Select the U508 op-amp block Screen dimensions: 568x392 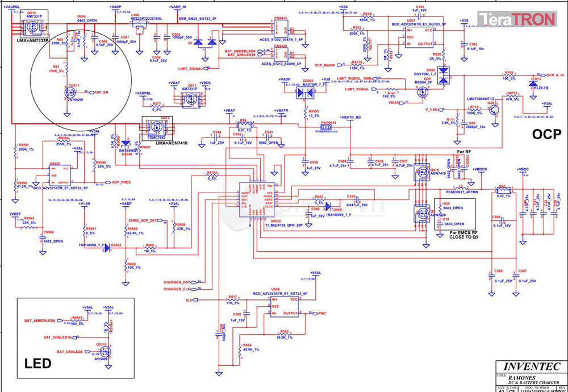point(285,307)
